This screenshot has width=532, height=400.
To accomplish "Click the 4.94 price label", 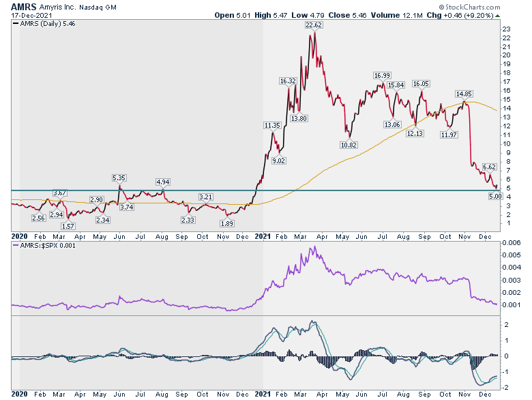I will tap(162, 182).
